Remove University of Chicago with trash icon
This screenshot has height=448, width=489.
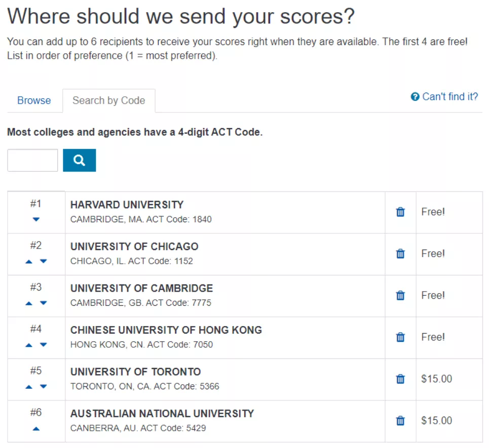(x=400, y=254)
